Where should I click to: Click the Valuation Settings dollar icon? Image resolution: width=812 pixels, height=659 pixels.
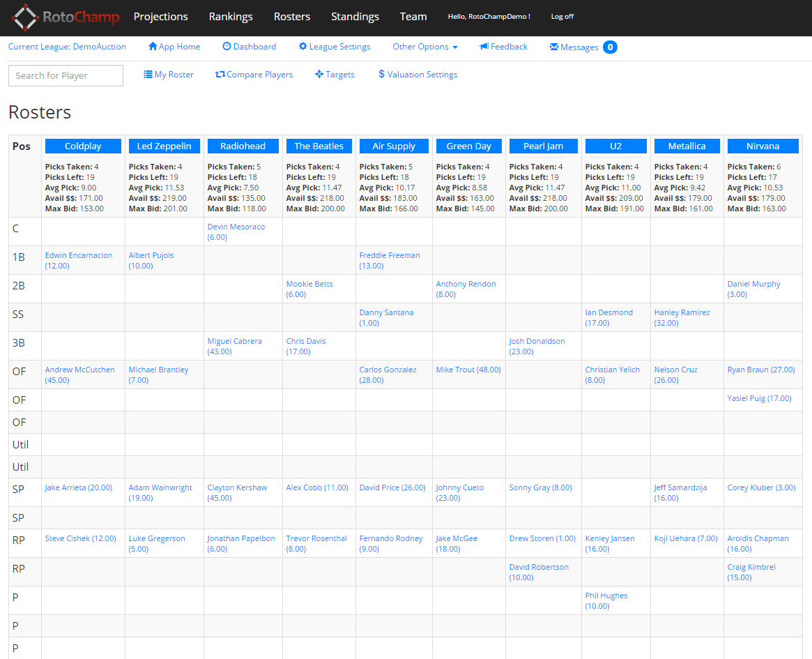tap(382, 74)
